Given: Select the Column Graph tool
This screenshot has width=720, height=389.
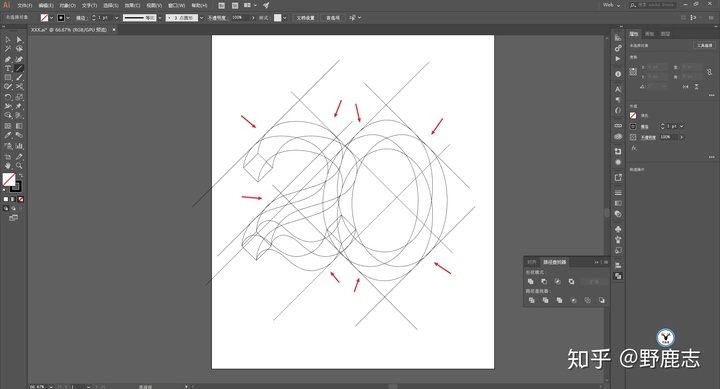Looking at the screenshot, I should point(19,146).
